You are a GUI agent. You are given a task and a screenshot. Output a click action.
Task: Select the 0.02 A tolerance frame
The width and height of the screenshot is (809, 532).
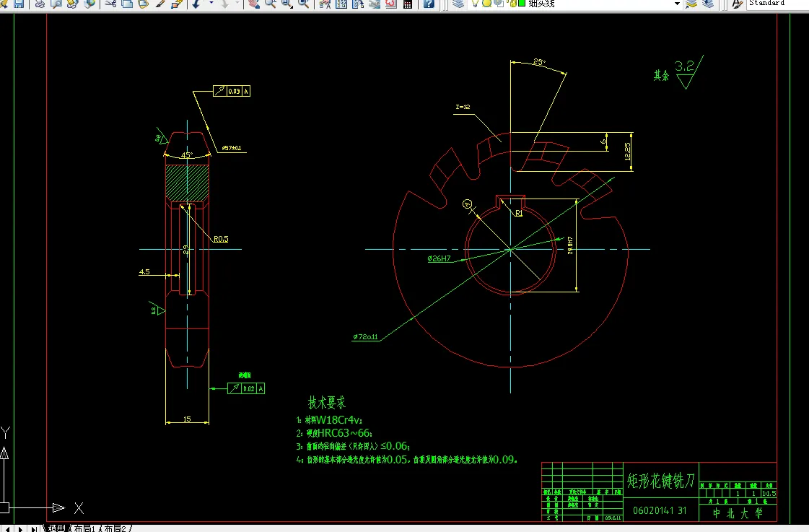(246, 388)
